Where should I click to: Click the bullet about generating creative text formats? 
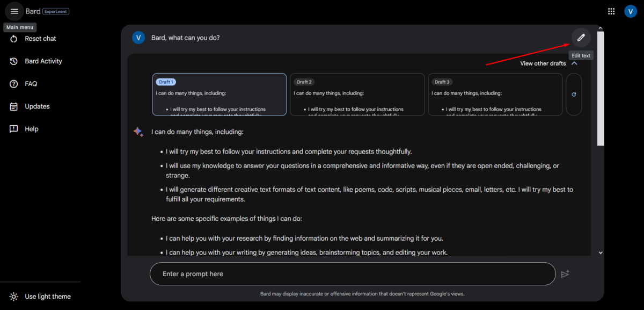pyautogui.click(x=369, y=194)
